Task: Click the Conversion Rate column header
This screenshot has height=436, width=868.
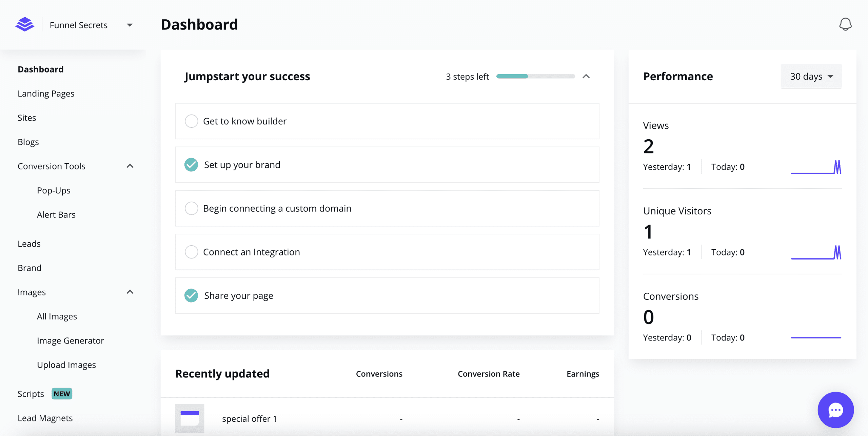Action: pos(489,374)
